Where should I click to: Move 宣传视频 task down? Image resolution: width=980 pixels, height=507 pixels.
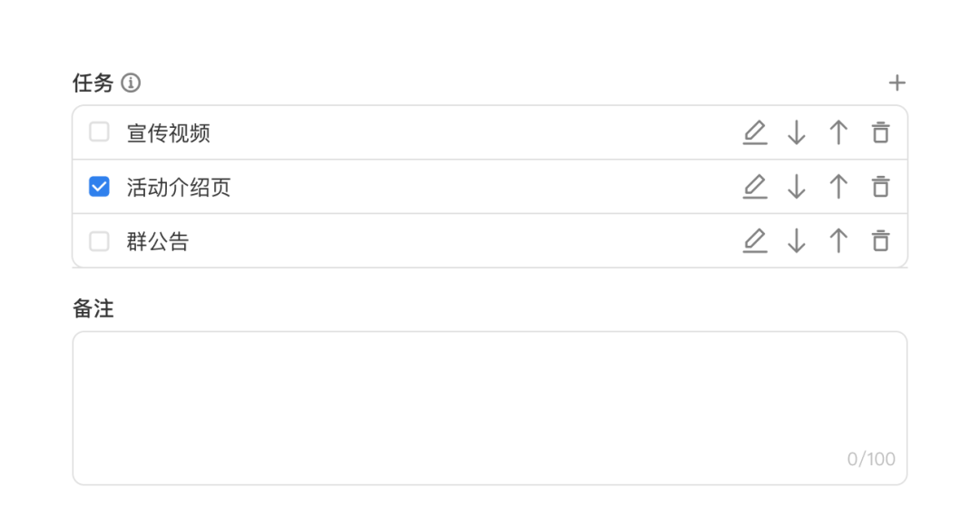pos(797,132)
